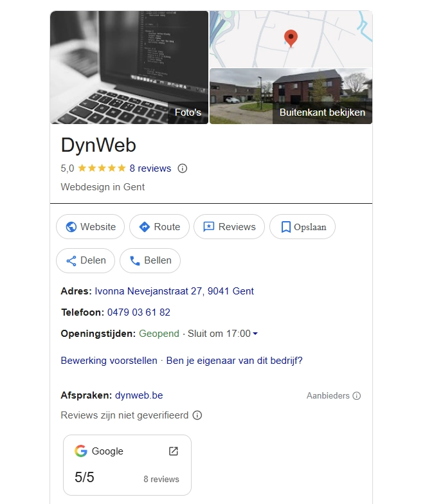The height and width of the screenshot is (504, 425).
Task: Click info icon beside Reviews zijn niet geverifieerd
Action: click(197, 415)
